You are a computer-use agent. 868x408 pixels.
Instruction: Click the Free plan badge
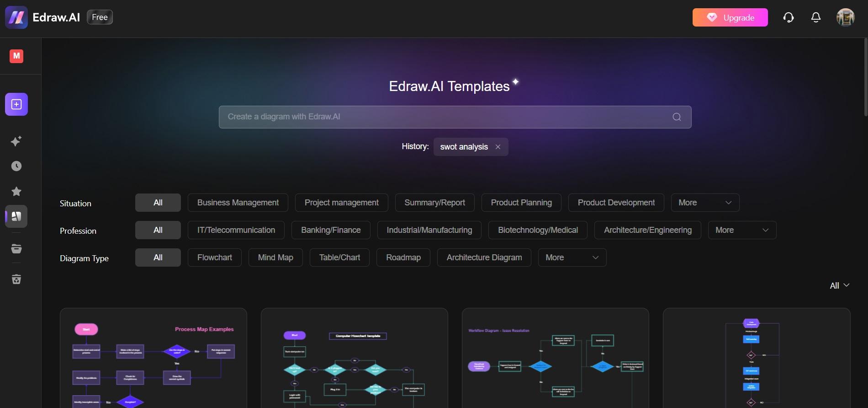[100, 17]
